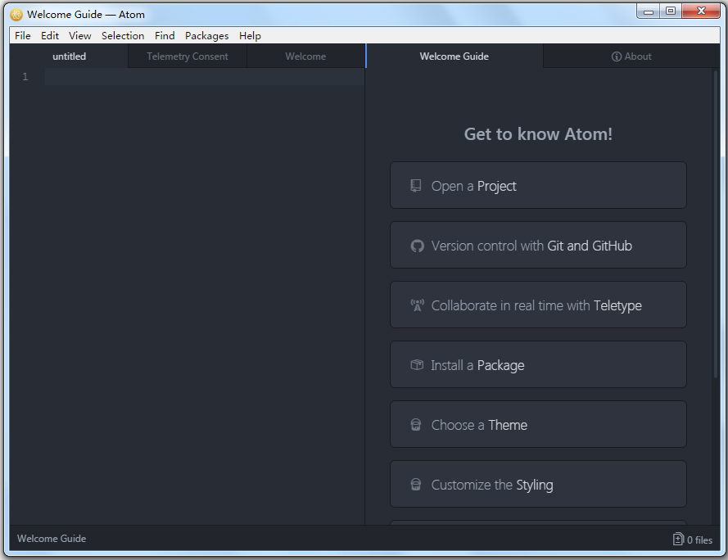The image size is (728, 560).
Task: Minimize the Atom window
Action: 648,11
